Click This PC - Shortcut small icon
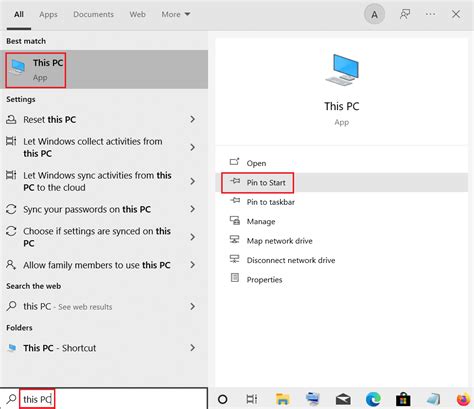 (12, 348)
